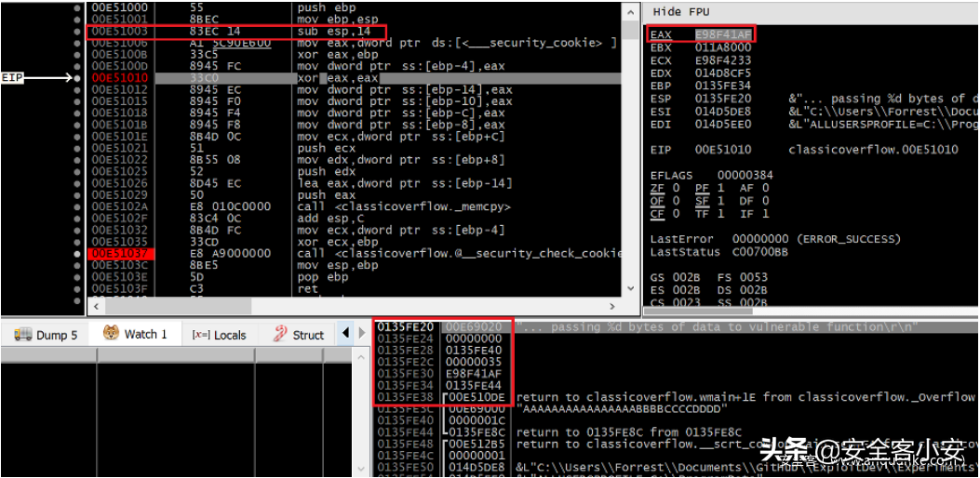Click the Hide FPU button

tap(680, 12)
